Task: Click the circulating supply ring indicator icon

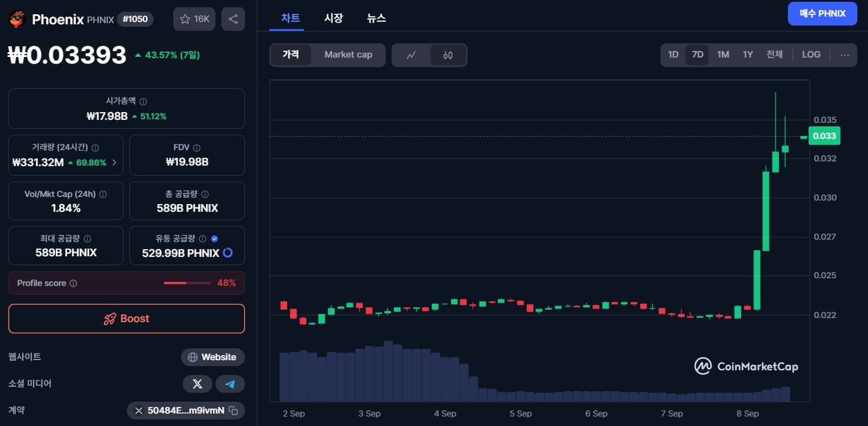Action: (x=227, y=253)
